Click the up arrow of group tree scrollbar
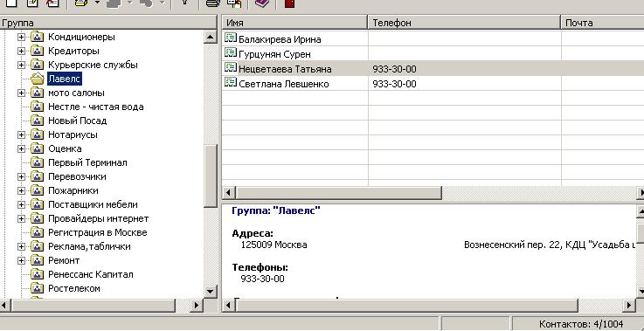Image resolution: width=644 pixels, height=331 pixels. coord(211,37)
